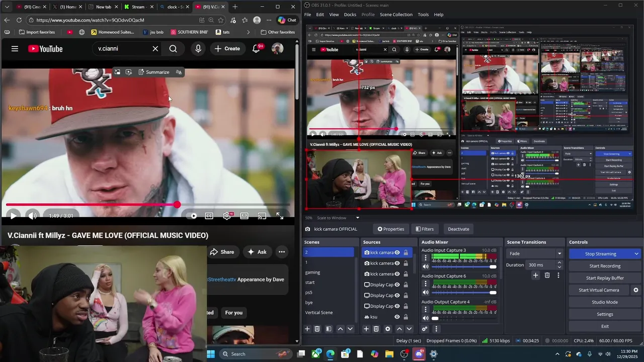Play the YouTube video

pyautogui.click(x=13, y=216)
